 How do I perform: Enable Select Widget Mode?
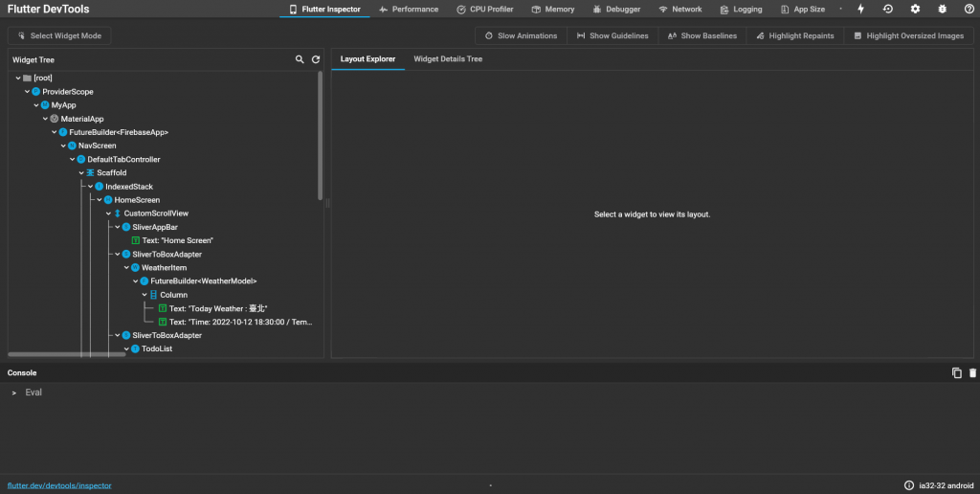(x=59, y=35)
